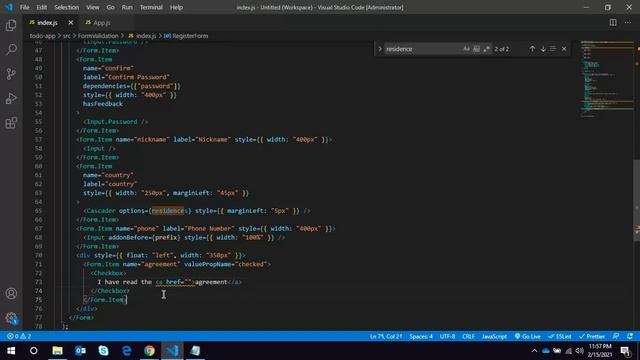Open the Selection menu

pyautogui.click(x=67, y=7)
